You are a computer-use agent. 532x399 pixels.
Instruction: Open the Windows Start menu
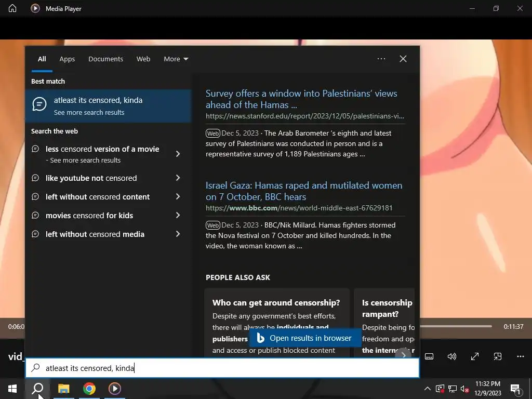[12, 389]
